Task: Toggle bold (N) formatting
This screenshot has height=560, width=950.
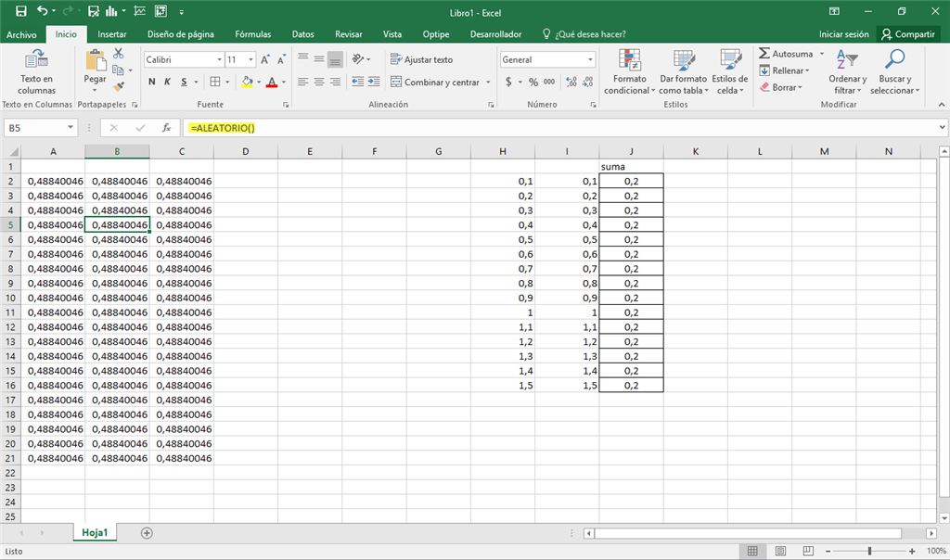Action: coord(151,82)
